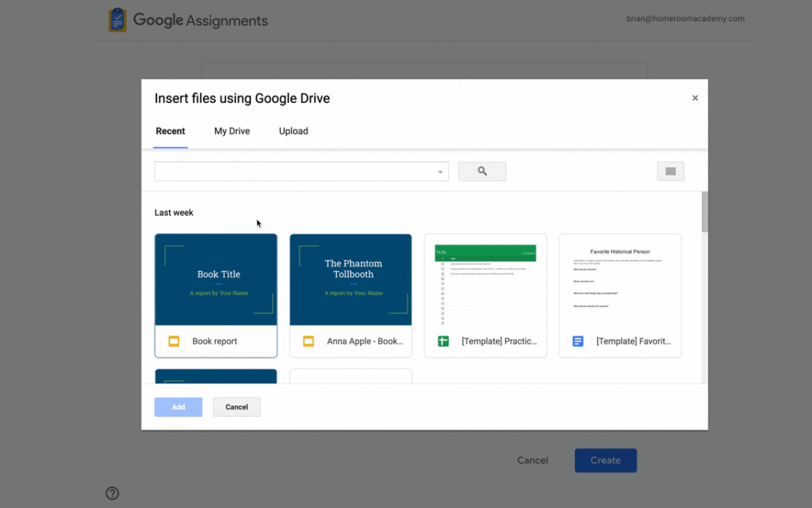Expand the search field dropdown arrow
This screenshot has width=812, height=508.
point(440,172)
